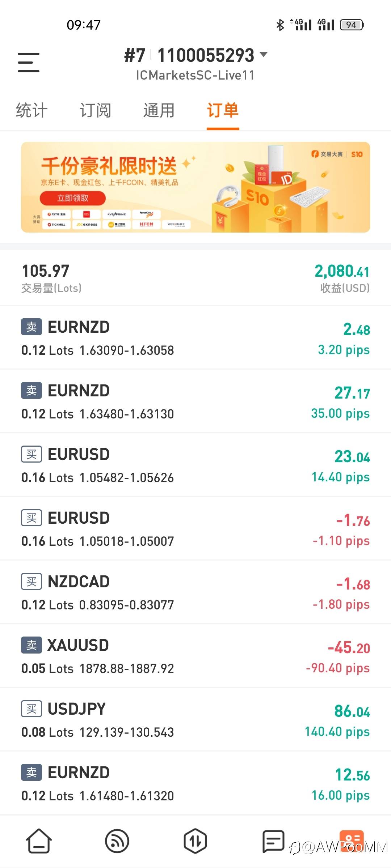
Task: Tap the account number 1100055293
Action: 206,55
